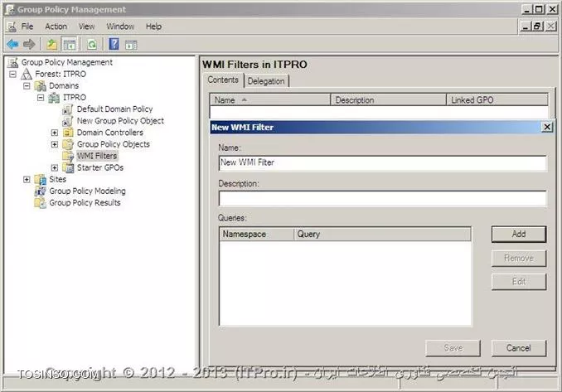Image resolution: width=562 pixels, height=392 pixels.
Task: Expand the Group Policy Objects node
Action: (55, 144)
